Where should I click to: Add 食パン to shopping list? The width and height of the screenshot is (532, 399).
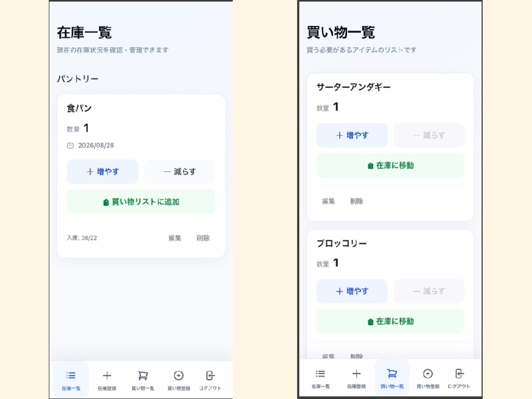pos(141,202)
